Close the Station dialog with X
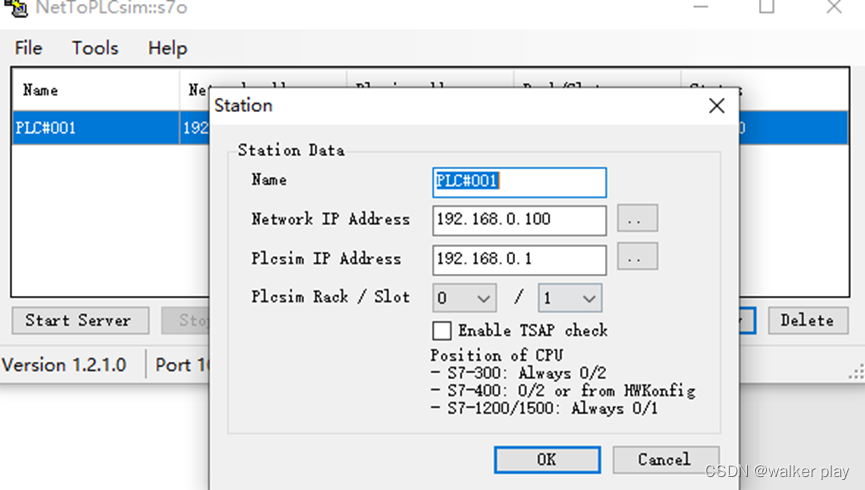 pyautogui.click(x=717, y=105)
